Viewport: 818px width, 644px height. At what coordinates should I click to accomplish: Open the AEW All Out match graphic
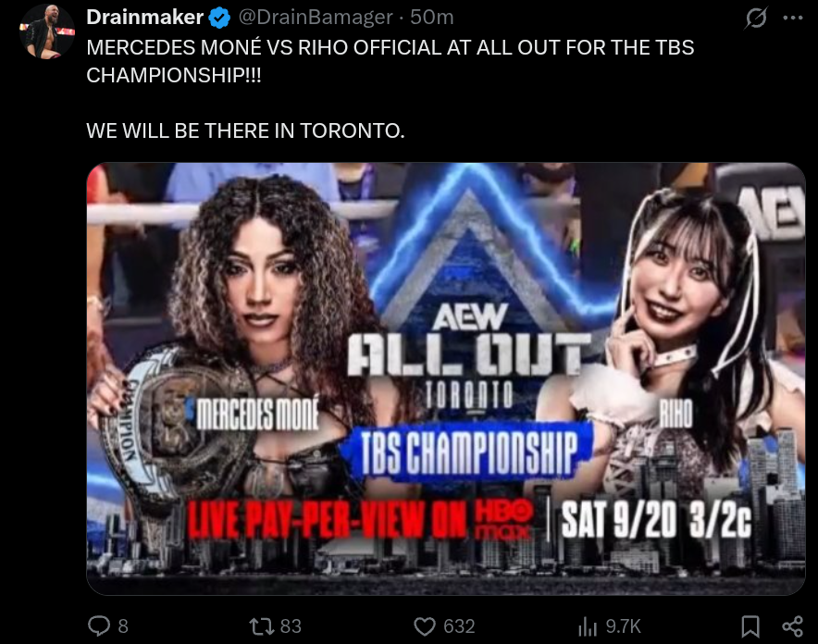[x=446, y=378]
